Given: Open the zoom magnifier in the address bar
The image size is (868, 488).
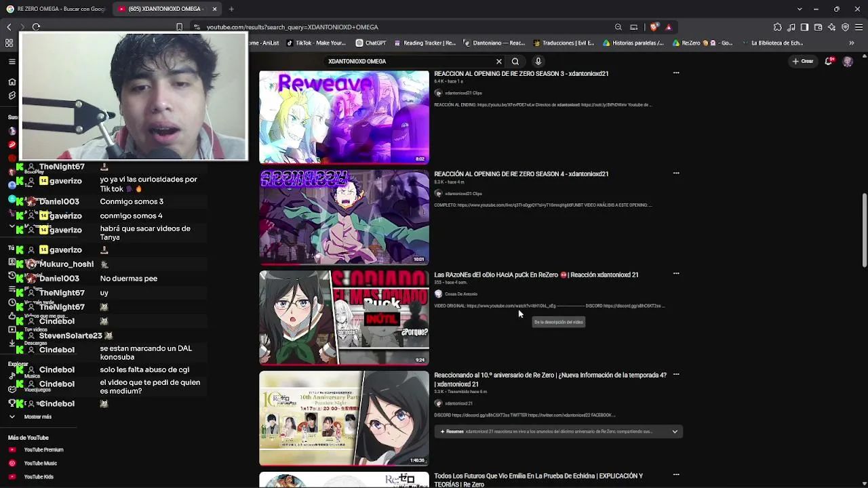Looking at the screenshot, I should pos(618,27).
